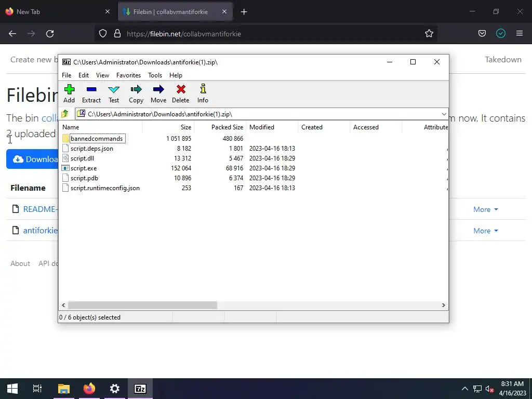This screenshot has width=532, height=399.
Task: Close the New Tab tab
Action: click(x=108, y=11)
